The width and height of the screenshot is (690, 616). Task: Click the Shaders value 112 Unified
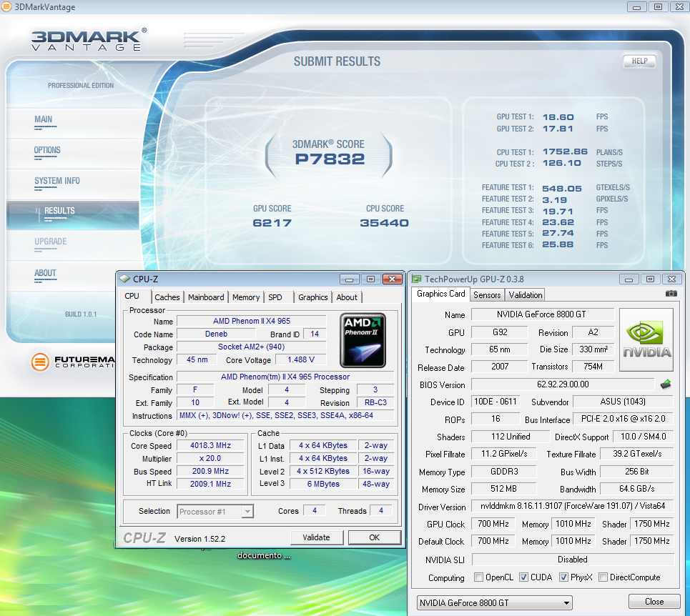511,437
